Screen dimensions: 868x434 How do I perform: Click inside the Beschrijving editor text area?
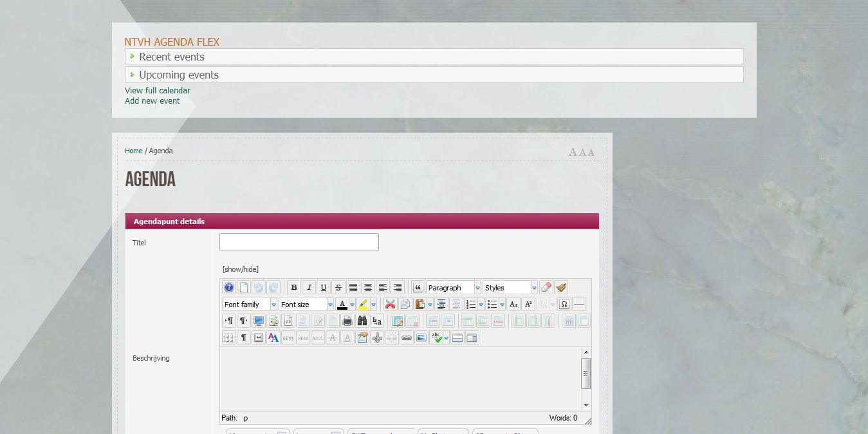400,379
